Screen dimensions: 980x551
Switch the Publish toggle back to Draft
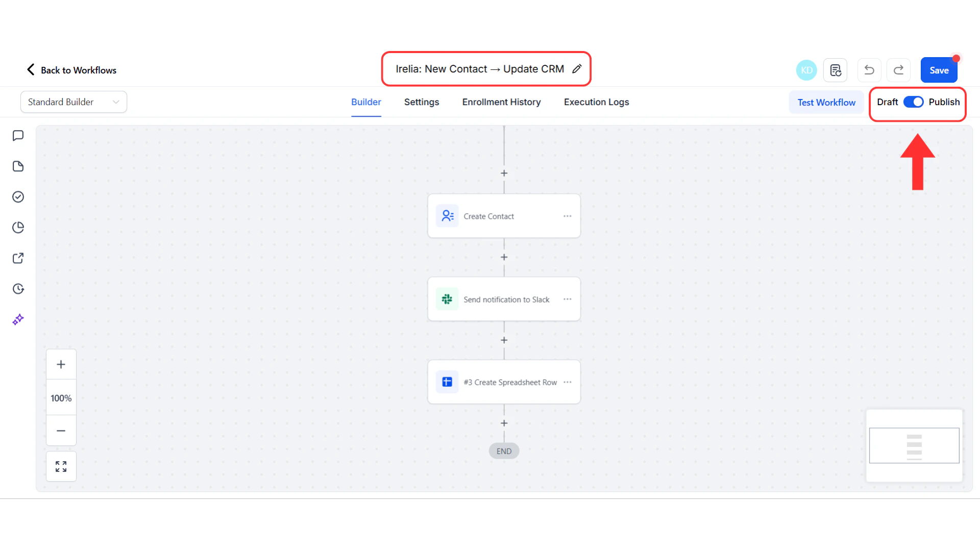[x=913, y=102]
